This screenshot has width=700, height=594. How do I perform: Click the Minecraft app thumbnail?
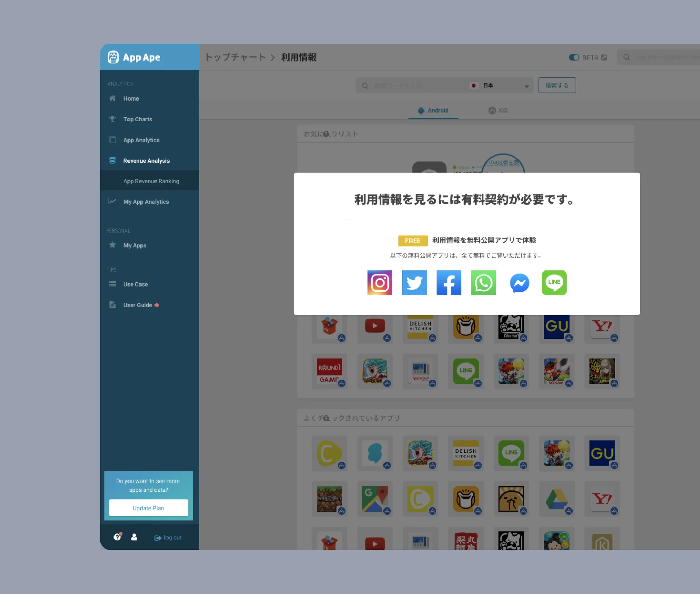pyautogui.click(x=329, y=499)
